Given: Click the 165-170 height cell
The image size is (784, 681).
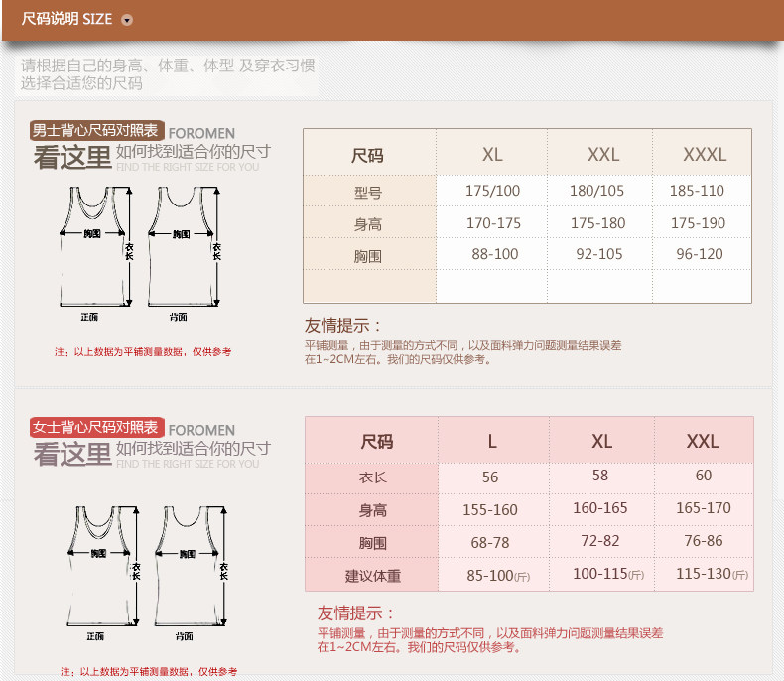Looking at the screenshot, I should (704, 508).
